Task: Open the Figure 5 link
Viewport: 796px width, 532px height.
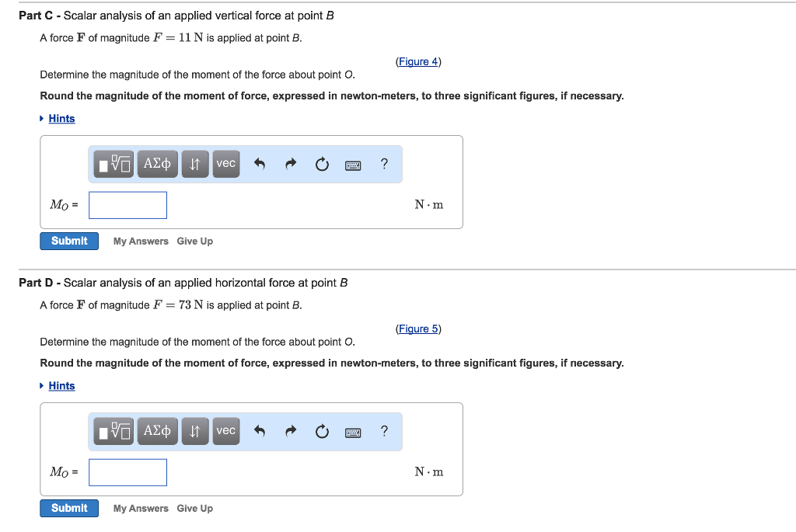Action: [x=417, y=329]
